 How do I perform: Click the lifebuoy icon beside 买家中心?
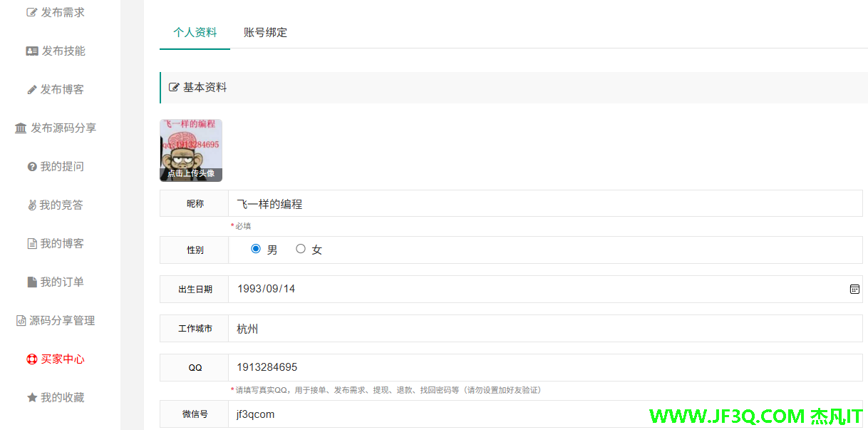pos(31,359)
